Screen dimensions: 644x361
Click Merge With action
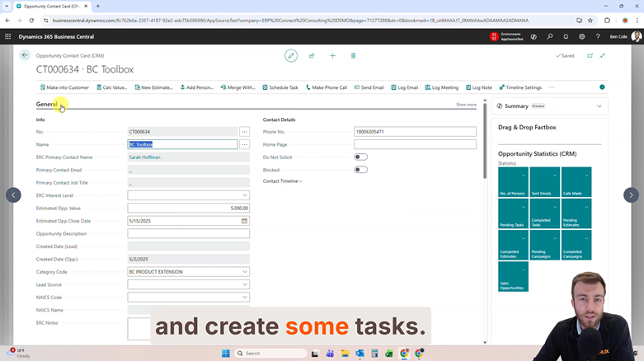pyautogui.click(x=237, y=87)
